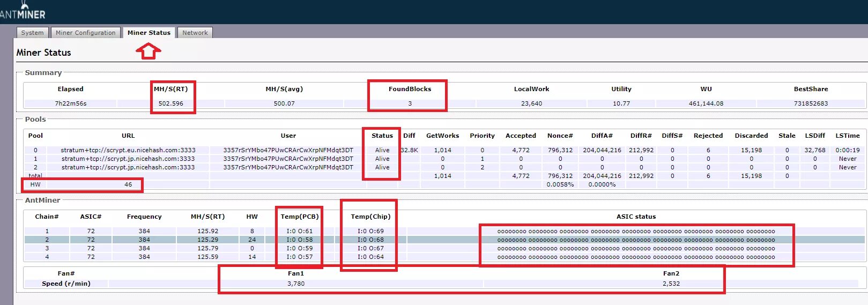
Task: Click chain 1 chip temp I:0 O:69
Action: click(x=371, y=231)
